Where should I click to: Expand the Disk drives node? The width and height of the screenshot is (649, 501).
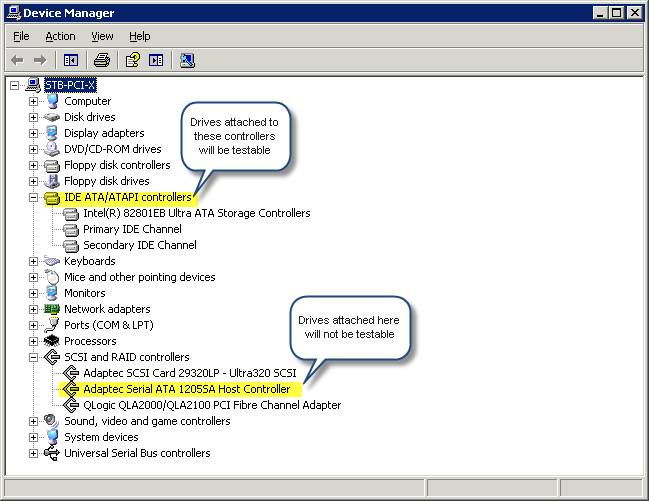point(33,117)
